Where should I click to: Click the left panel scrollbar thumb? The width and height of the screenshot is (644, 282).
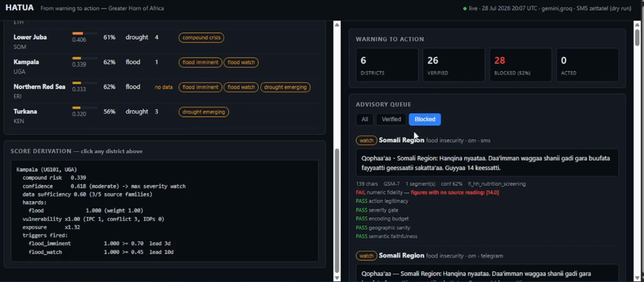pyautogui.click(x=337, y=210)
